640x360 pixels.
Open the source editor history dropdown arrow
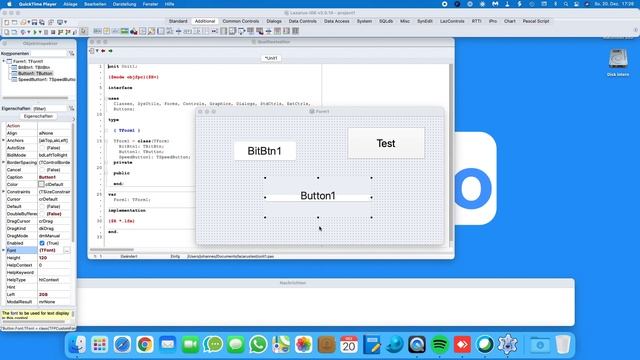[x=97, y=51]
